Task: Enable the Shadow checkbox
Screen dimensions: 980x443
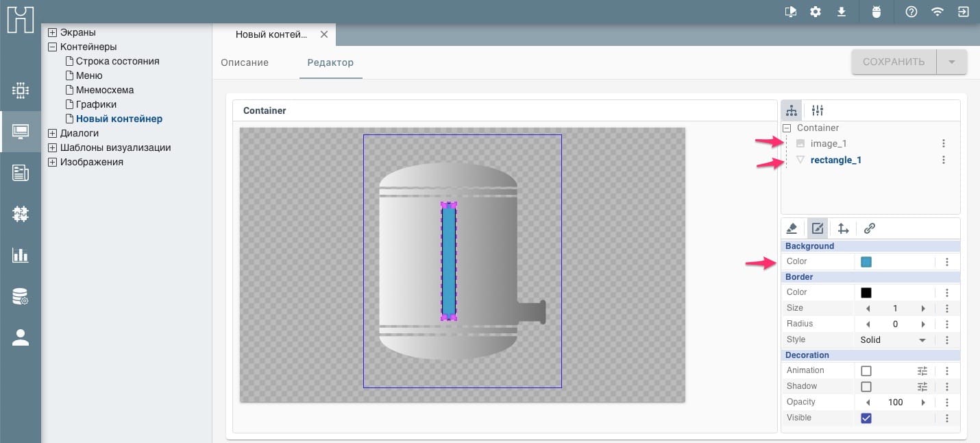Action: (x=866, y=387)
